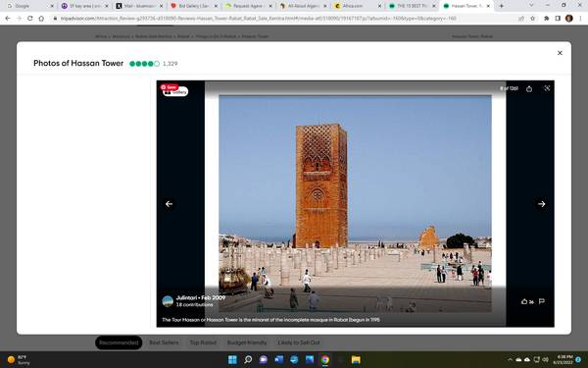Open Microsoft Edge from taskbar
The width and height of the screenshot is (588, 368).
coord(294,359)
